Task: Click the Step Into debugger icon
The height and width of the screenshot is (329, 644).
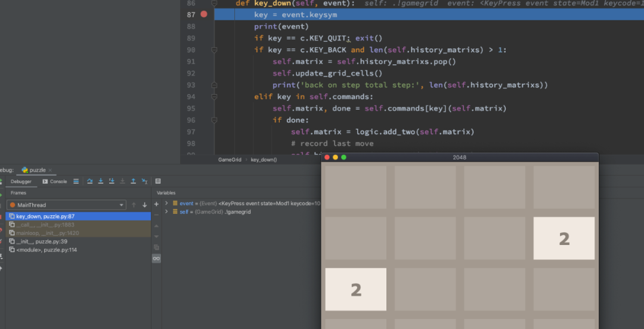Action: [101, 181]
